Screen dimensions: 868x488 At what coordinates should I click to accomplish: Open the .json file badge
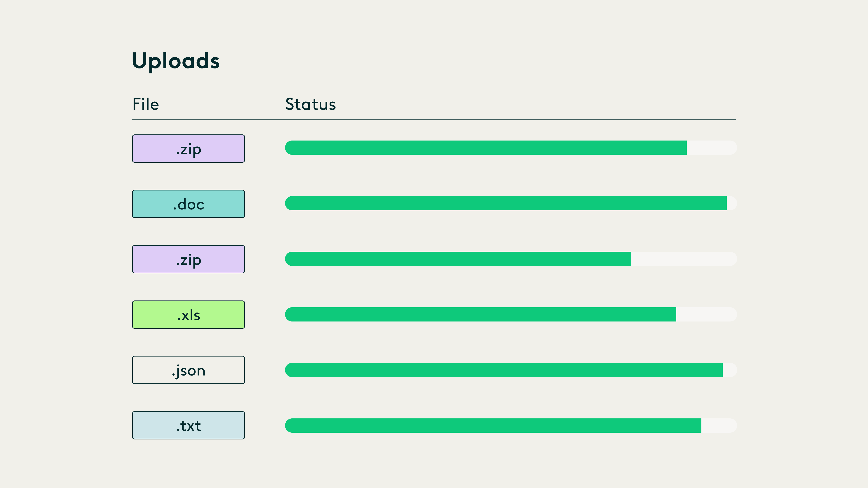(x=188, y=370)
